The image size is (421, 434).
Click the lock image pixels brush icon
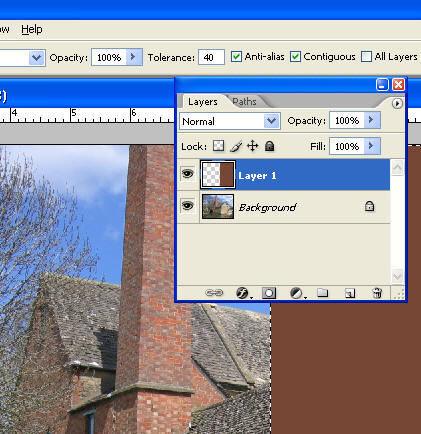(x=236, y=146)
